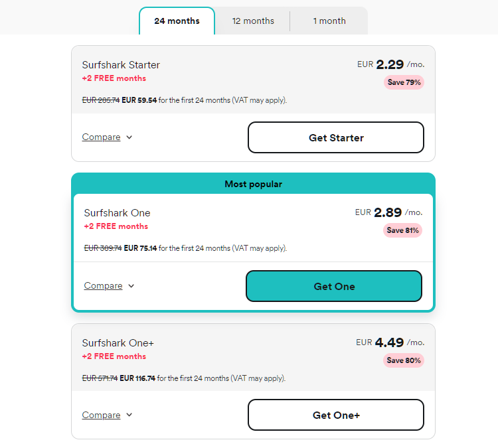This screenshot has width=498, height=448.
Task: Click the Compare link under Surfshark Starter
Action: click(101, 137)
